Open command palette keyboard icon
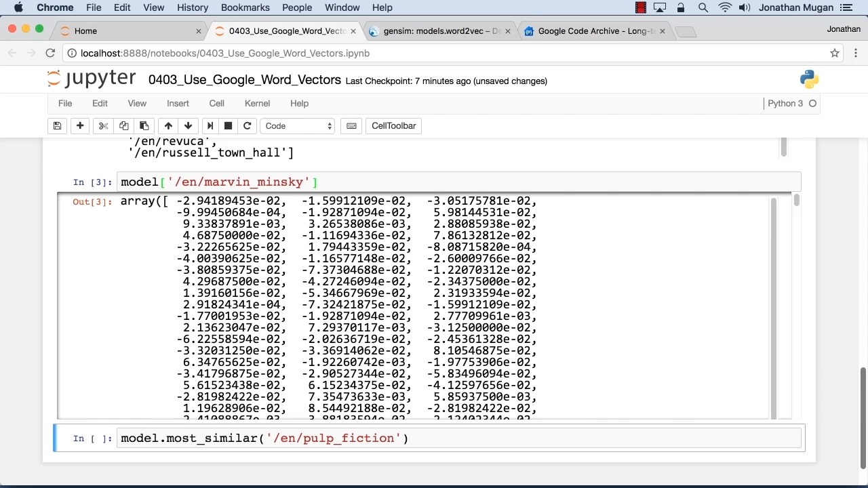 point(351,125)
